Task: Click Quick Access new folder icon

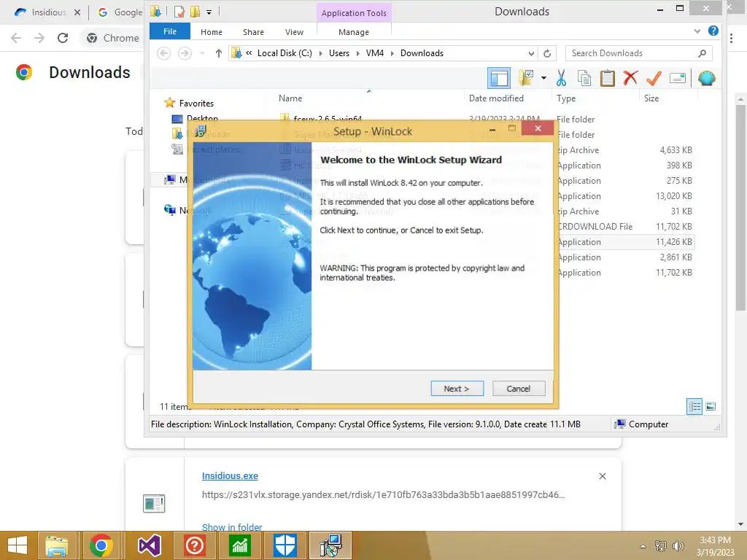Action: coord(194,12)
